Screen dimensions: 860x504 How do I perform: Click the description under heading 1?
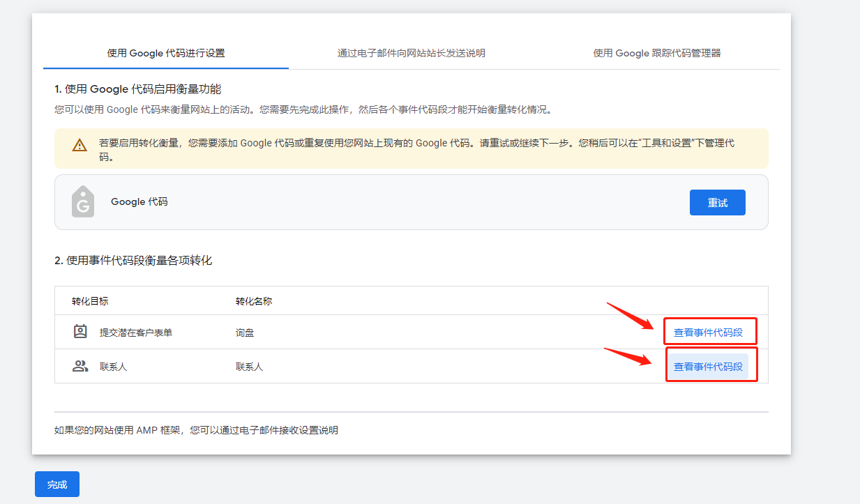(x=303, y=109)
